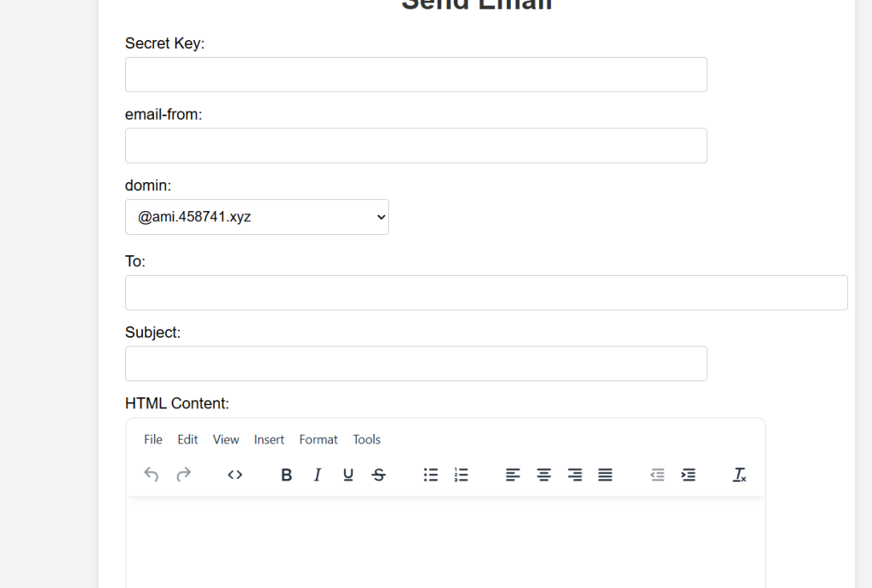Image resolution: width=872 pixels, height=588 pixels.
Task: Toggle Italic formatting in editor
Action: [318, 475]
